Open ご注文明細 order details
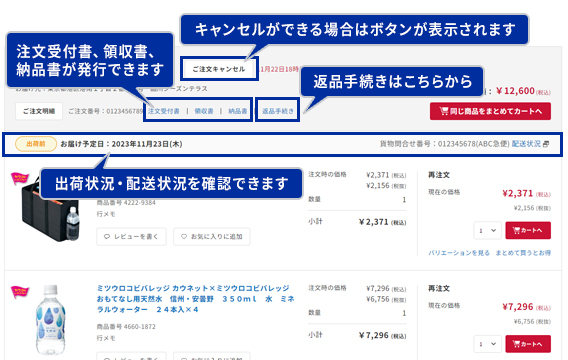The height and width of the screenshot is (360, 568). (39, 111)
